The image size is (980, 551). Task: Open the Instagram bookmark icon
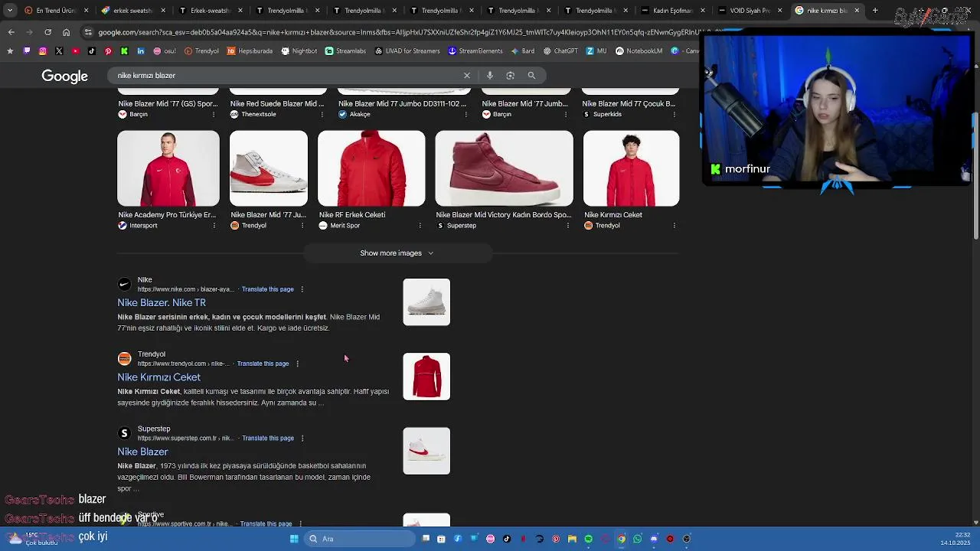pyautogui.click(x=43, y=51)
